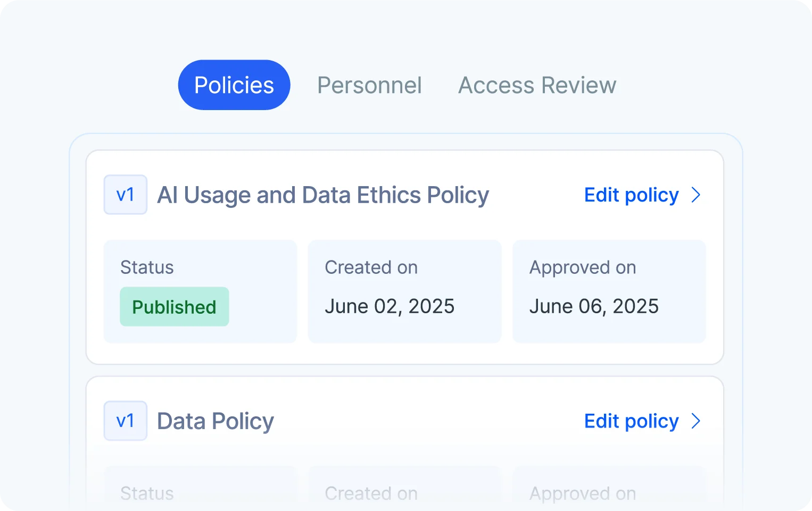Click Edit policy for AI Usage and Data Ethics
Image resolution: width=812 pixels, height=511 pixels.
click(631, 195)
